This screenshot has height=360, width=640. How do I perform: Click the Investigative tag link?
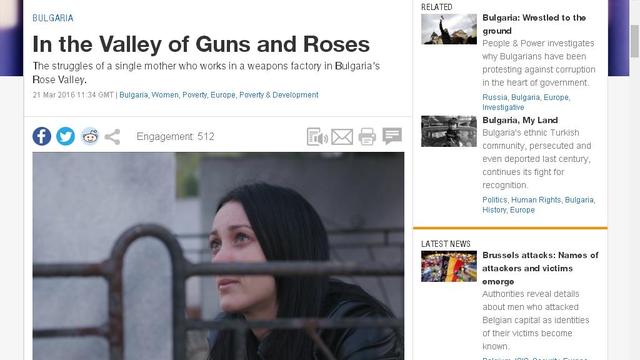pos(503,107)
